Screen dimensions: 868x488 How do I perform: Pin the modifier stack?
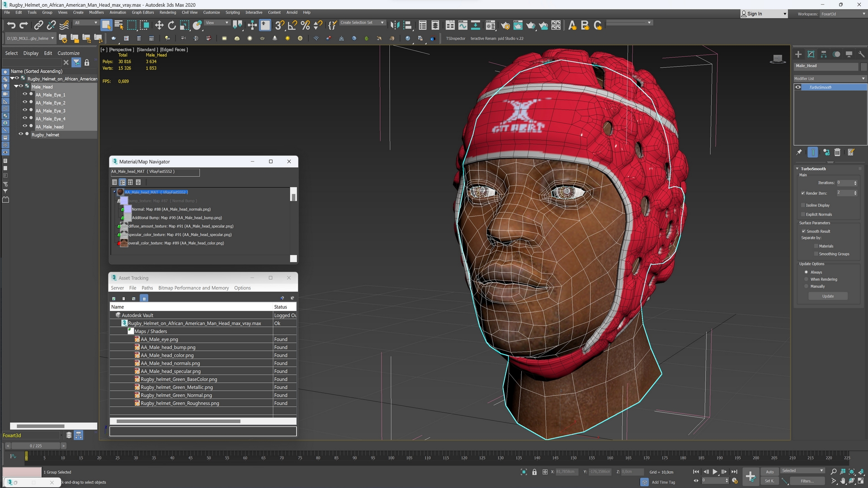coord(799,152)
